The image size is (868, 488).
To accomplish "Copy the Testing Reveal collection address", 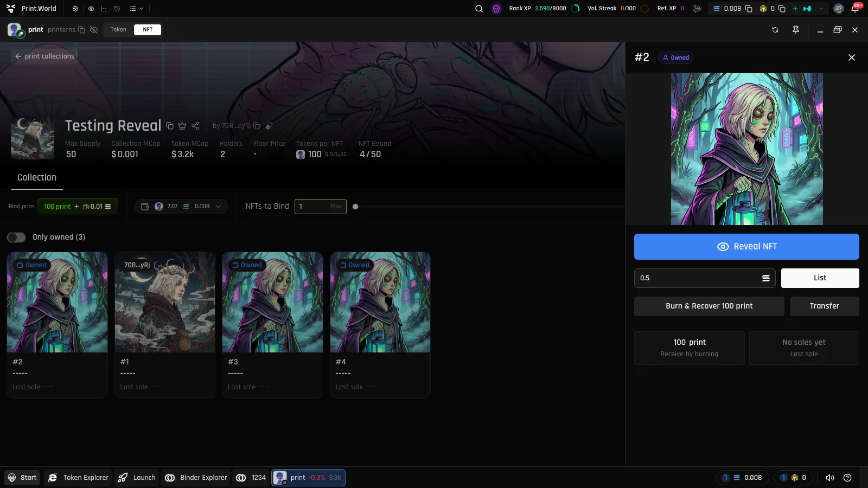I will 170,126.
